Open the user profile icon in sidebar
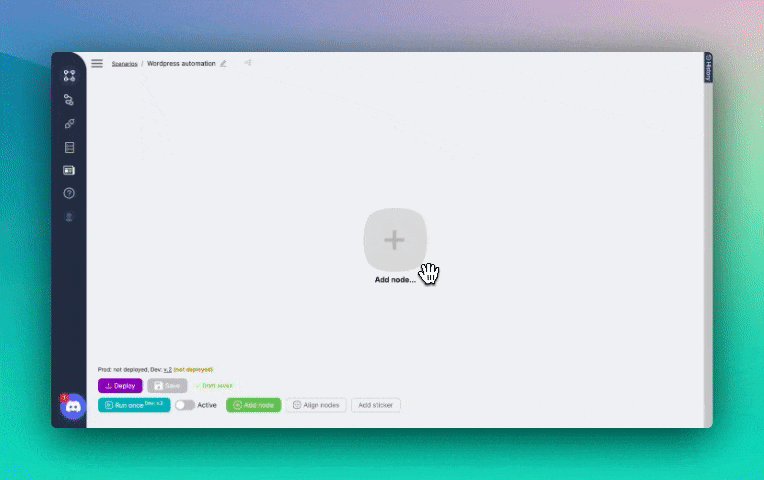 click(69, 216)
